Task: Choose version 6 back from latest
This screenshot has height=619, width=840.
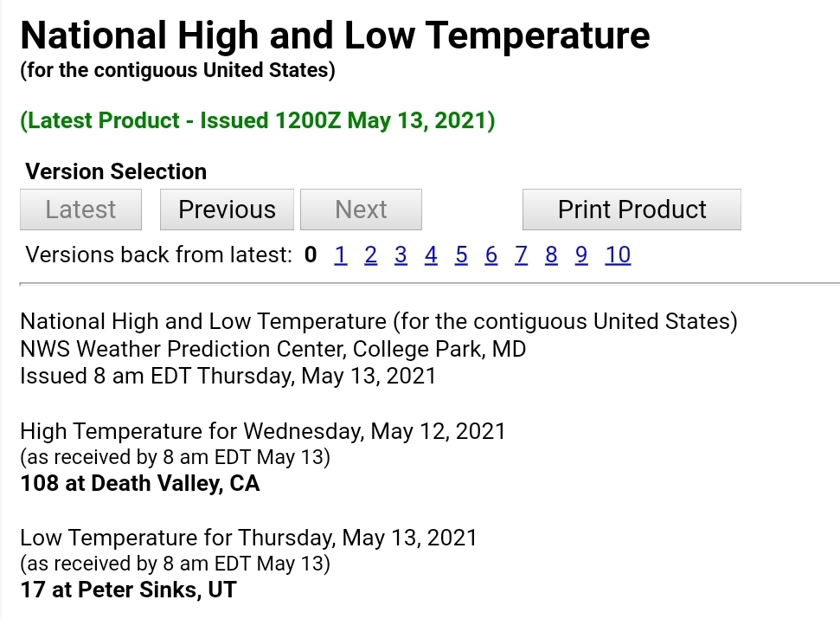Action: 491,255
